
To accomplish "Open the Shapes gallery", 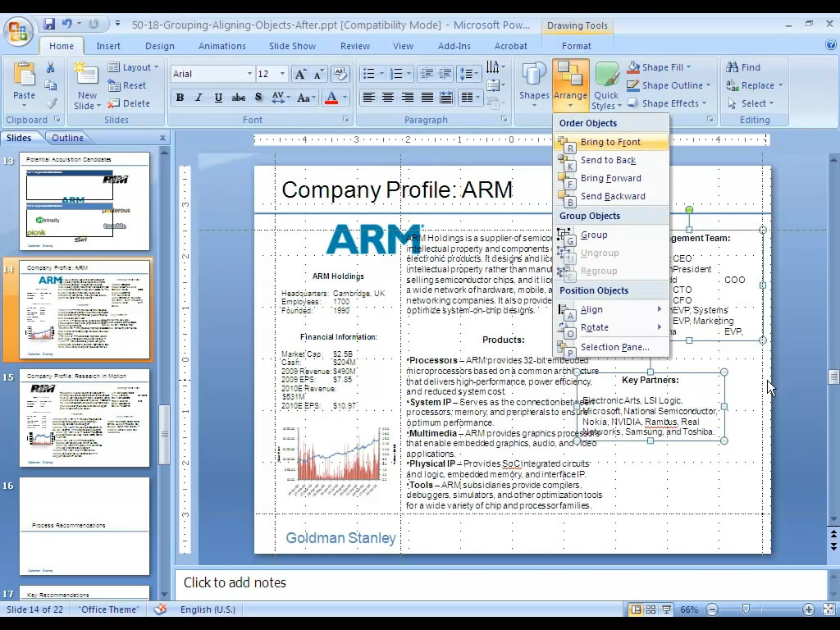I will 534,85.
